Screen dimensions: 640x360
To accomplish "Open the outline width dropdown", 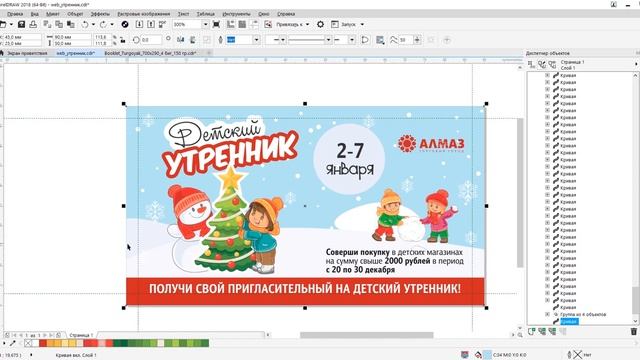I will (x=256, y=40).
